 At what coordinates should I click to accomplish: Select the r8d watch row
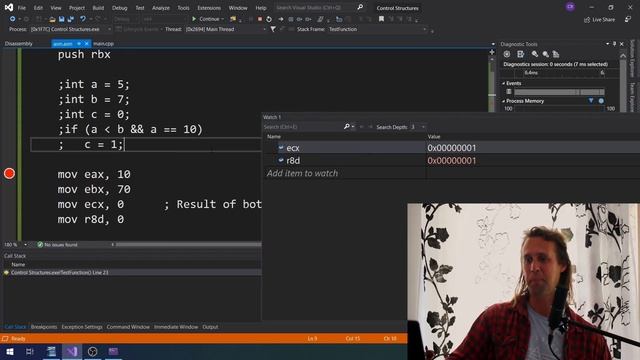click(x=451, y=160)
